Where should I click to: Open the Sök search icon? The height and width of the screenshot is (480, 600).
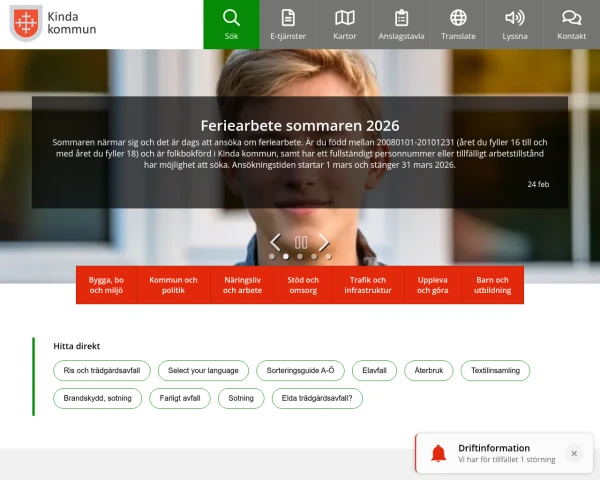pos(231,19)
